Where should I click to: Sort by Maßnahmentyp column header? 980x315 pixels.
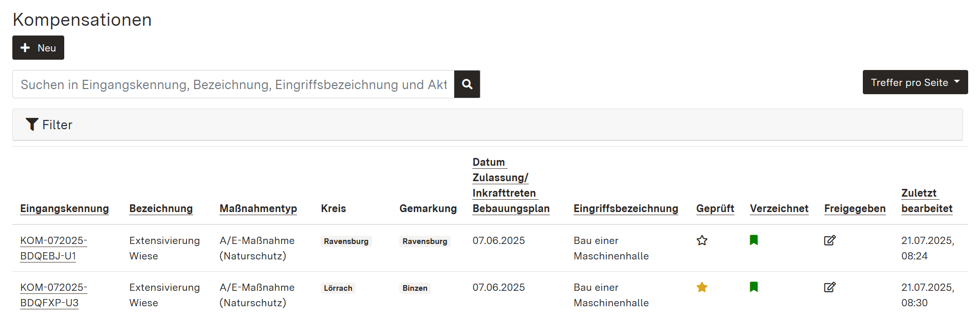258,208
